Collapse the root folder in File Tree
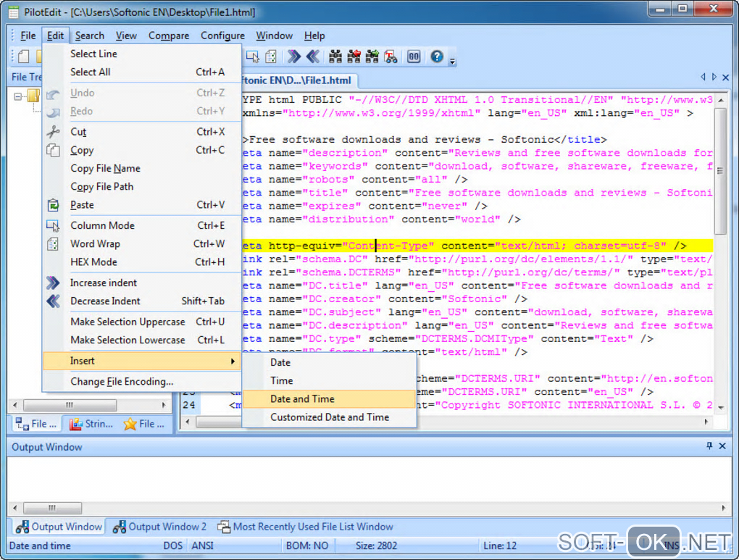This screenshot has width=739, height=560. [19, 96]
